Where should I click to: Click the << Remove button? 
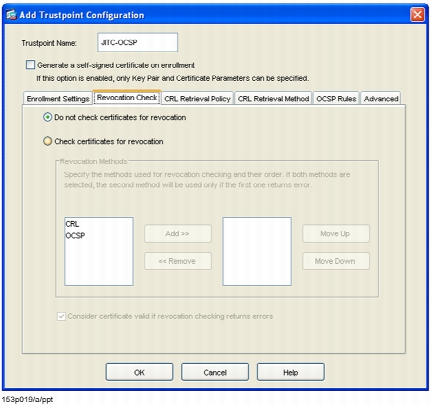[178, 261]
